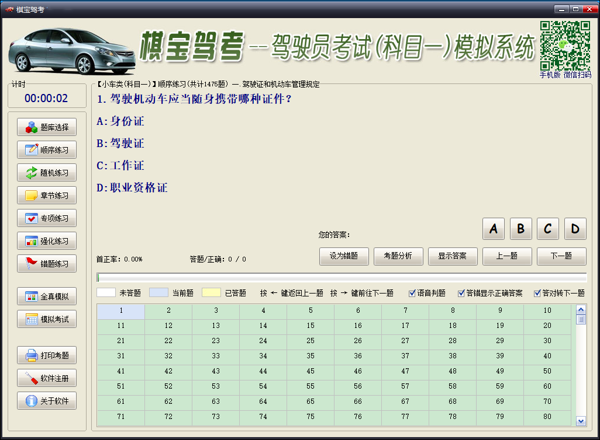Toggle 答错显示正确答案 checkbox
The image size is (600, 440).
(x=461, y=294)
